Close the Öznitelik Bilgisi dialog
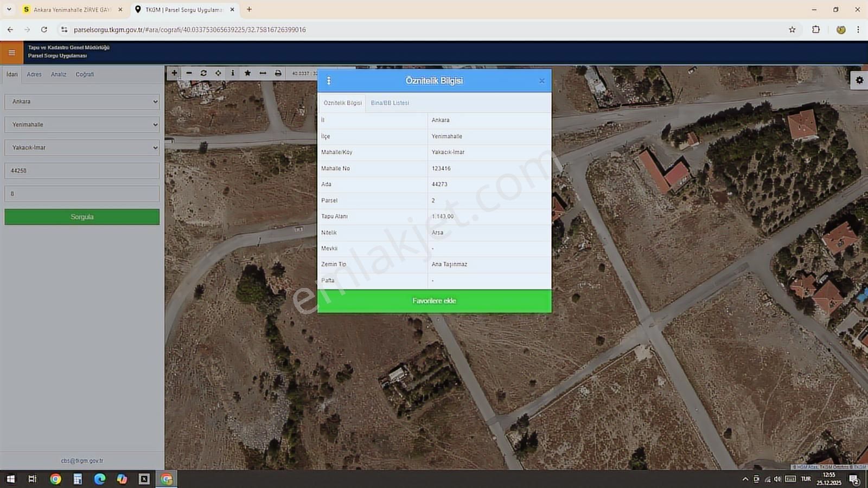 click(x=541, y=81)
